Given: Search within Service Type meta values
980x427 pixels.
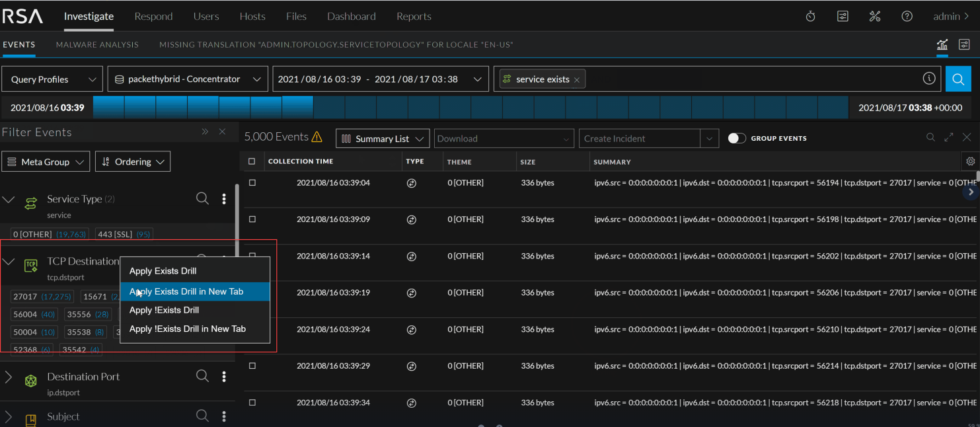Looking at the screenshot, I should [202, 198].
